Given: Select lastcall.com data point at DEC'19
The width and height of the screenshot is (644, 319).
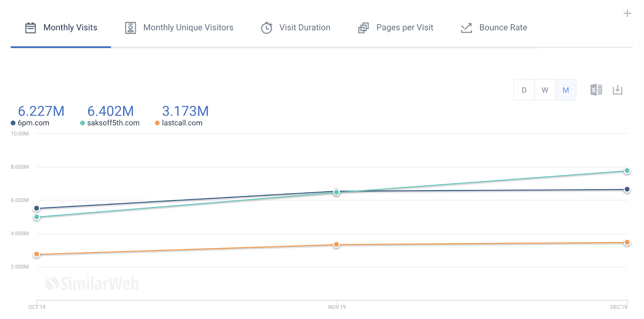Looking at the screenshot, I should [627, 242].
